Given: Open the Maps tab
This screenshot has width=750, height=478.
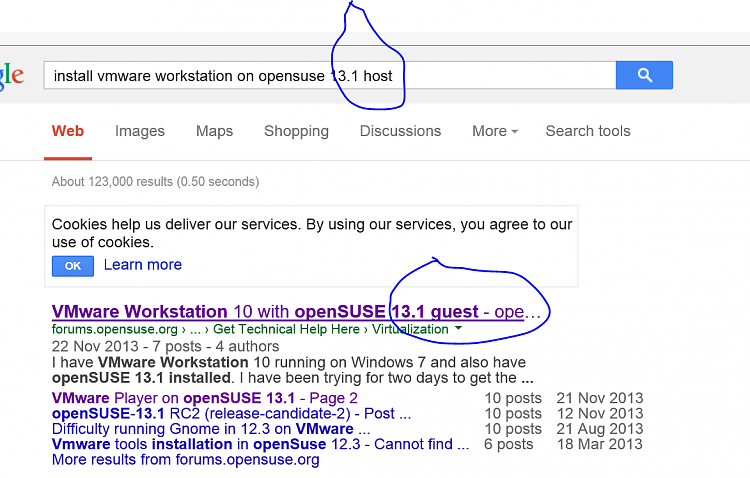Looking at the screenshot, I should 214,131.
